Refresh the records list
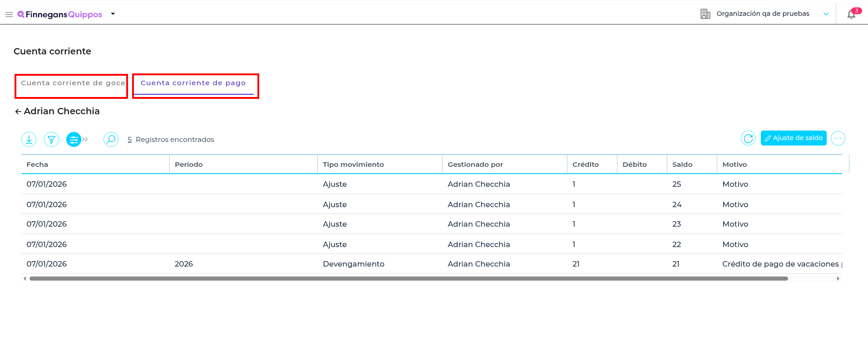 [x=748, y=138]
